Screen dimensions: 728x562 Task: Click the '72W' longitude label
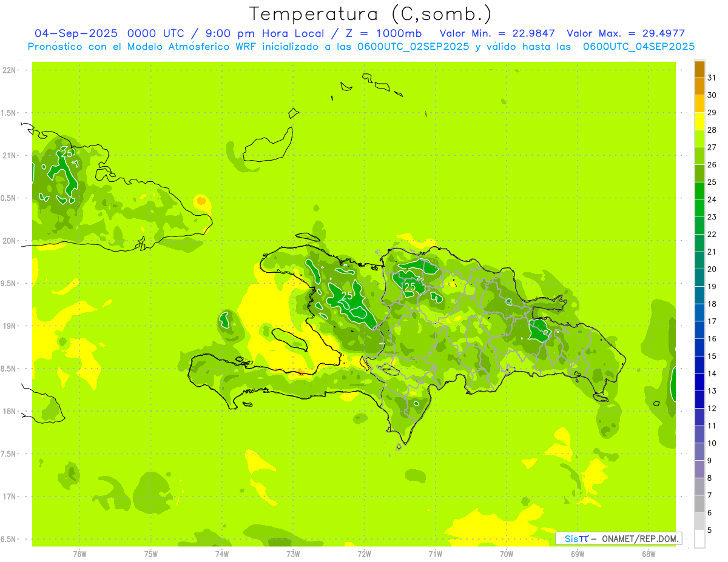point(364,554)
